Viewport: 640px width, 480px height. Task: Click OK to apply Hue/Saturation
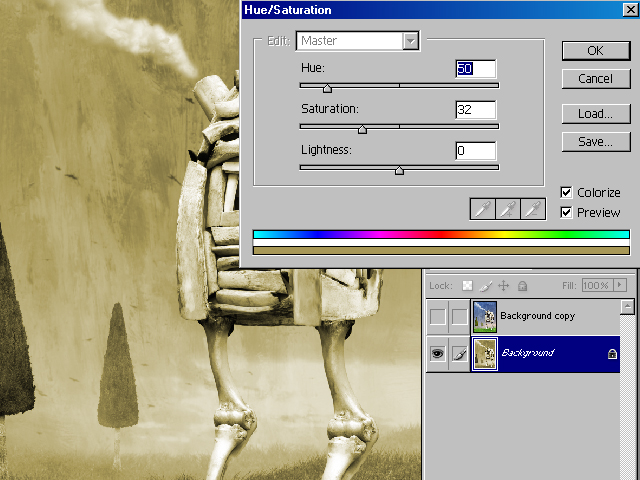(595, 51)
